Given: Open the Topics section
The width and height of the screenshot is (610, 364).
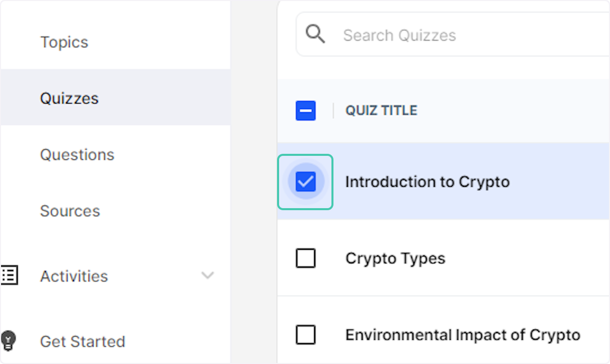Looking at the screenshot, I should point(64,42).
